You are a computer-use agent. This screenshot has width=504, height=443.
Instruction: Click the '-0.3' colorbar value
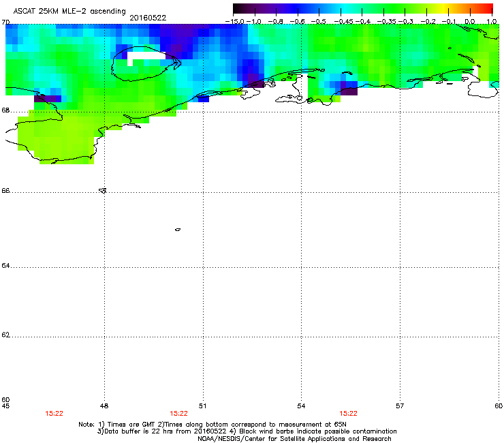406,22
